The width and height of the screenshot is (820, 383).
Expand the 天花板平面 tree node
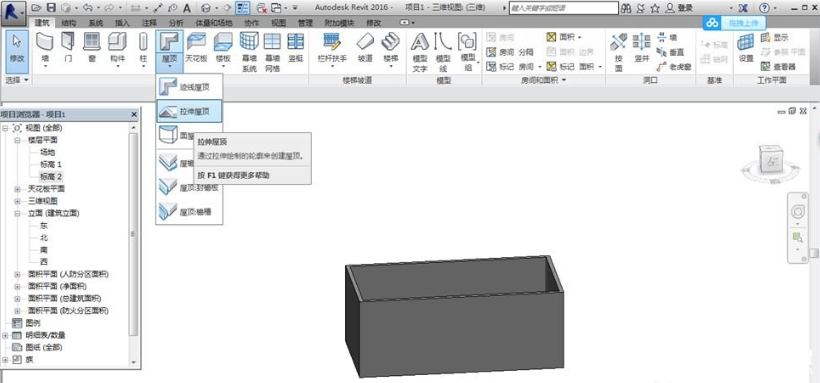17,189
